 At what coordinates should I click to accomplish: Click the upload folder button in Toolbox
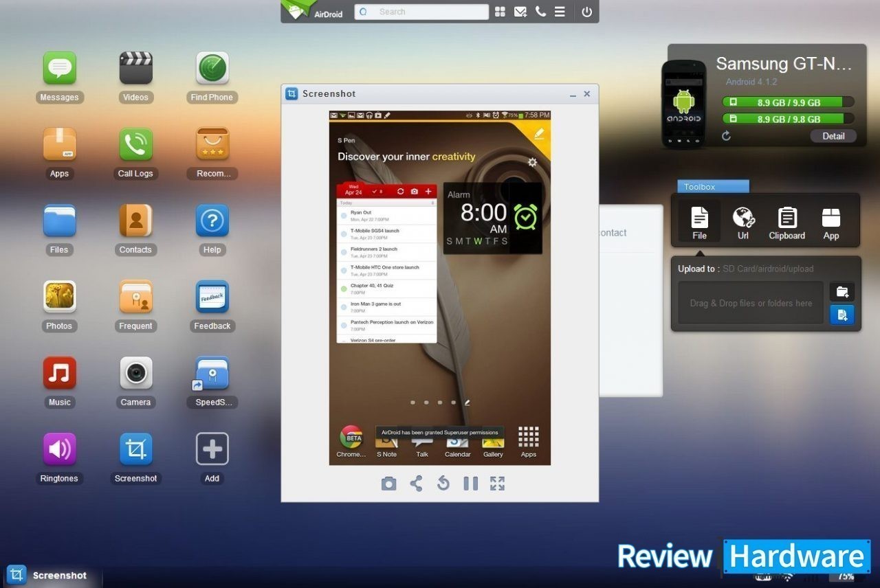[842, 292]
